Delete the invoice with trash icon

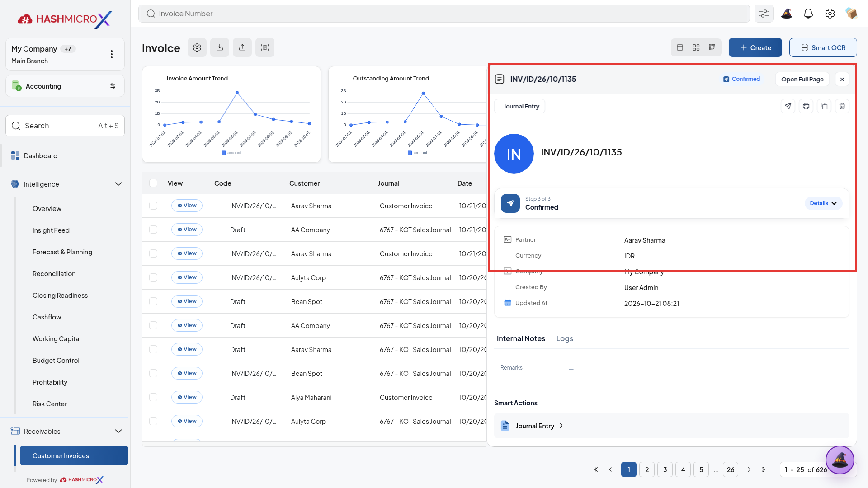pos(842,106)
